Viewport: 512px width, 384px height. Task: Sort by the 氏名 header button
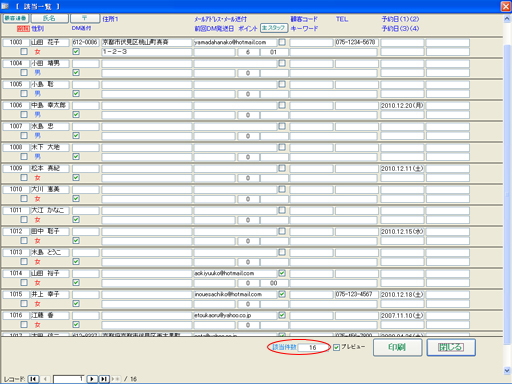pyautogui.click(x=49, y=18)
